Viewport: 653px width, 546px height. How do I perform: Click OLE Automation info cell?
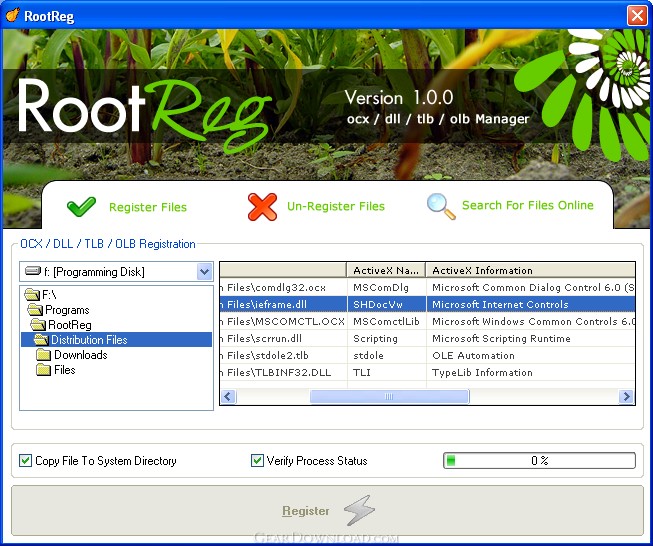[531, 356]
